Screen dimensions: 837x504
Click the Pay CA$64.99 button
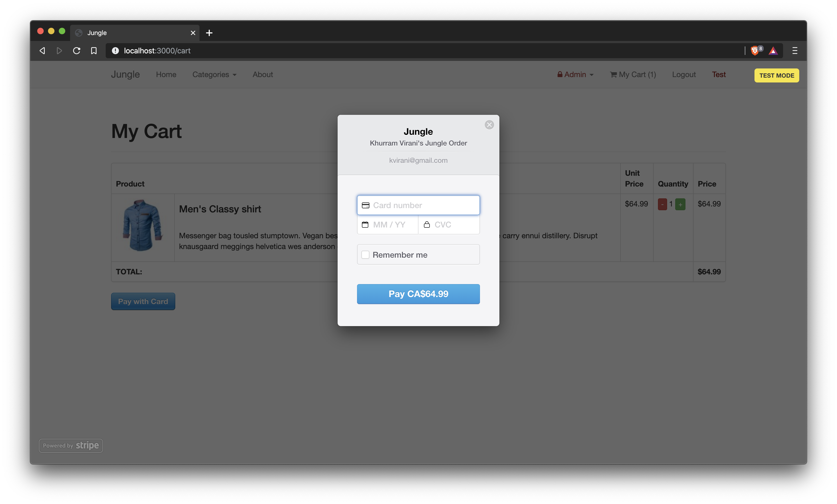pyautogui.click(x=418, y=294)
